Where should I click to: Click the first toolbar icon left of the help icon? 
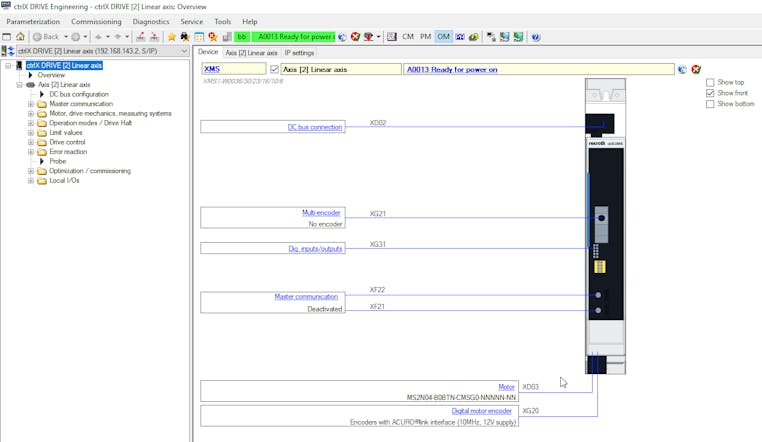pyautogui.click(x=519, y=36)
